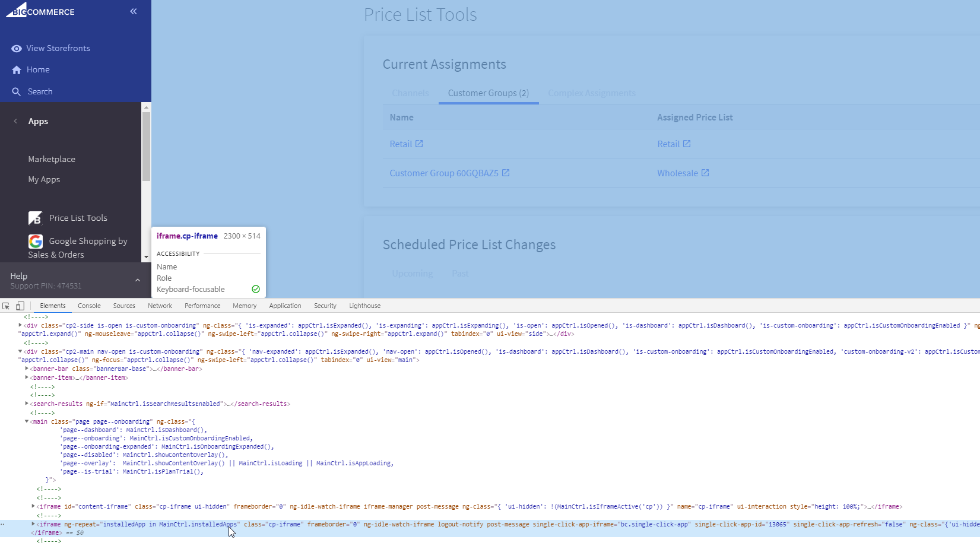Collapse the sidebar with the double-chevron icon
Image resolution: width=980 pixels, height=546 pixels.
[134, 11]
